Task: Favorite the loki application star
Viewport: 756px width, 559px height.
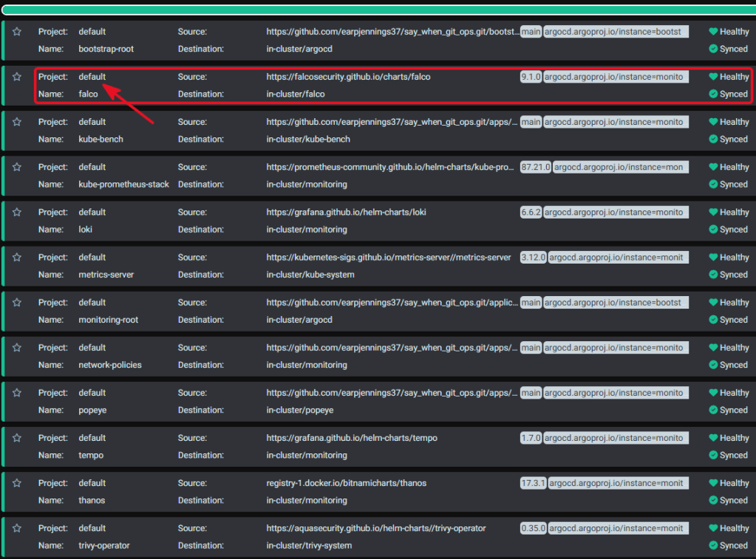Action: tap(17, 212)
